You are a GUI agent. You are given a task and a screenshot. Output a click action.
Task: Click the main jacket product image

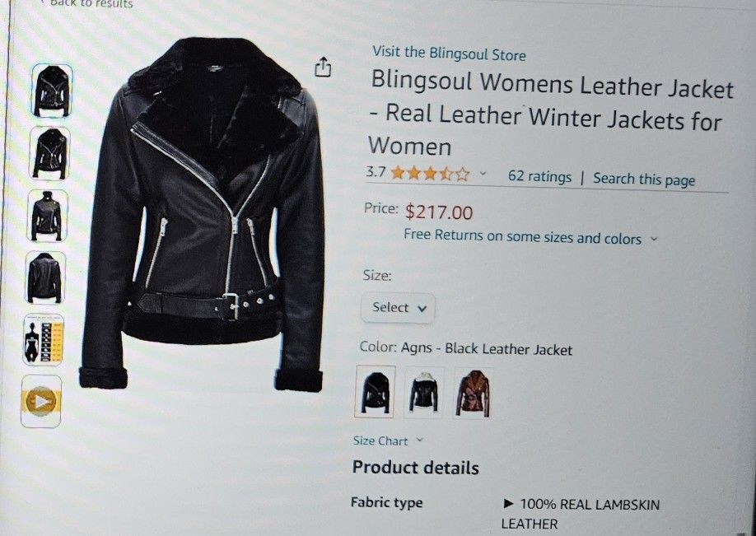[x=203, y=215]
